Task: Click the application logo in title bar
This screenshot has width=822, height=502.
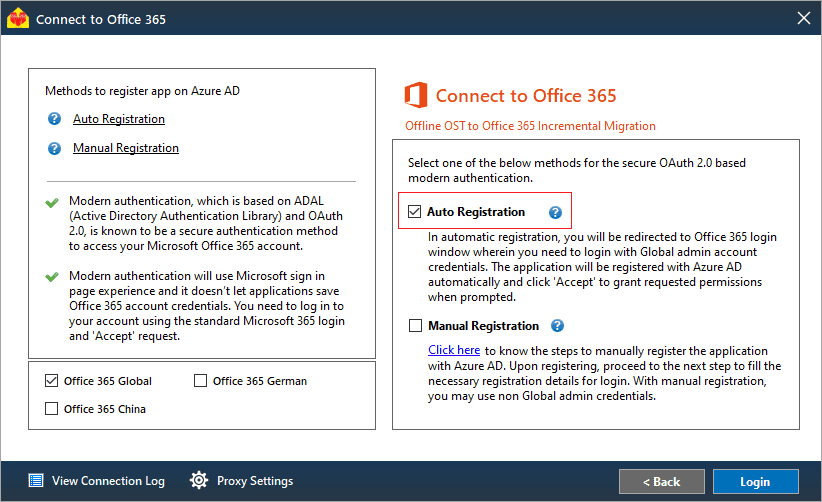Action: (18, 18)
